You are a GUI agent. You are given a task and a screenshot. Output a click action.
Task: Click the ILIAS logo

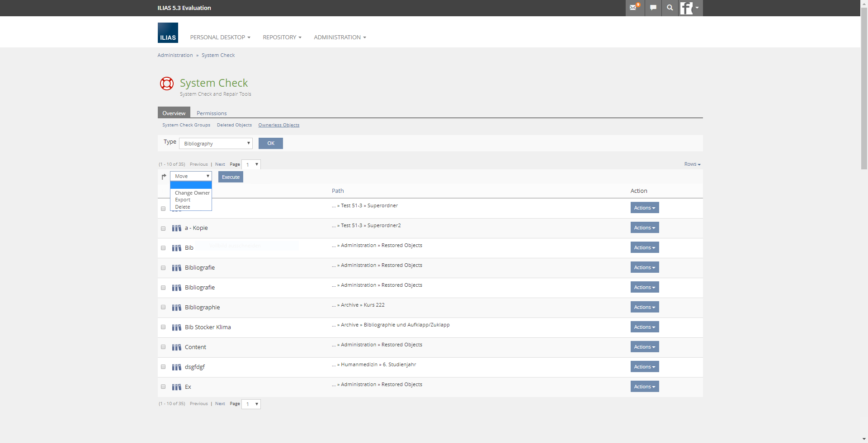pos(168,33)
